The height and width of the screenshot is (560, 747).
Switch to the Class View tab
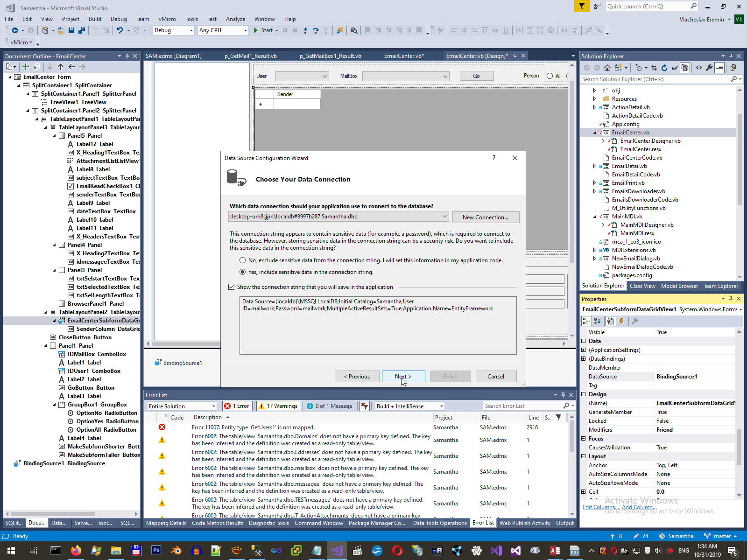coord(642,286)
